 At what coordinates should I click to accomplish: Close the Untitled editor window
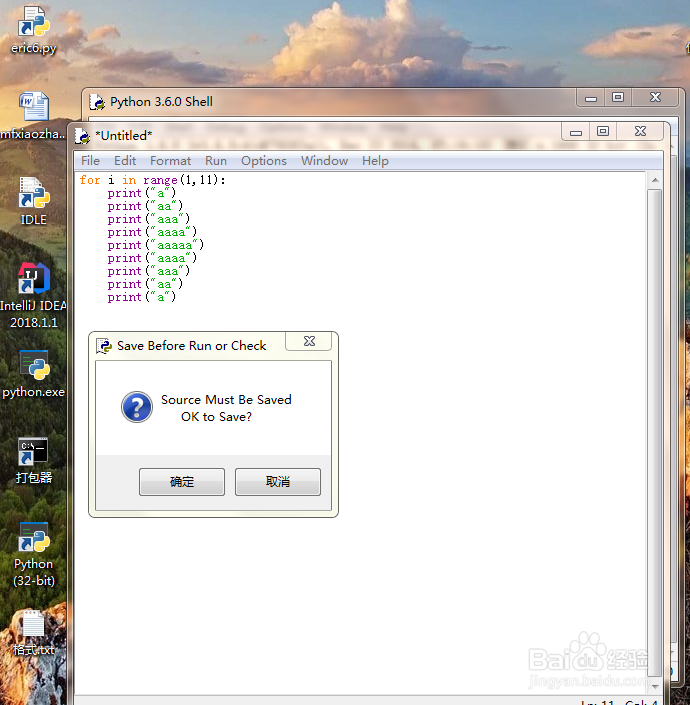640,132
